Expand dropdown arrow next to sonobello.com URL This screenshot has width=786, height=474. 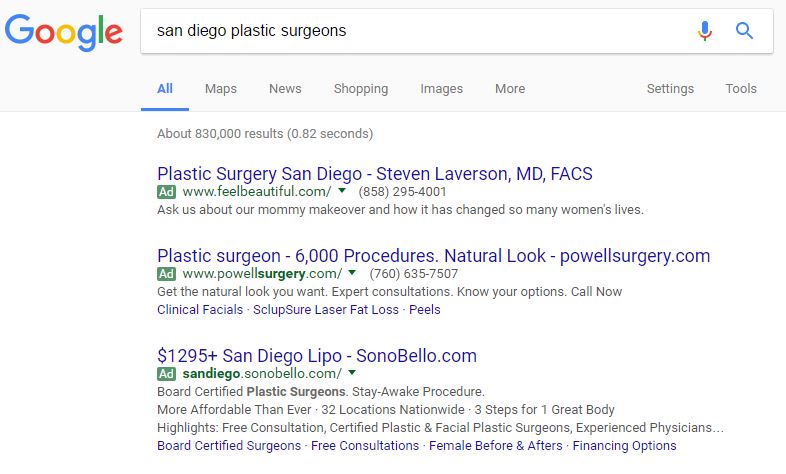[x=352, y=373]
